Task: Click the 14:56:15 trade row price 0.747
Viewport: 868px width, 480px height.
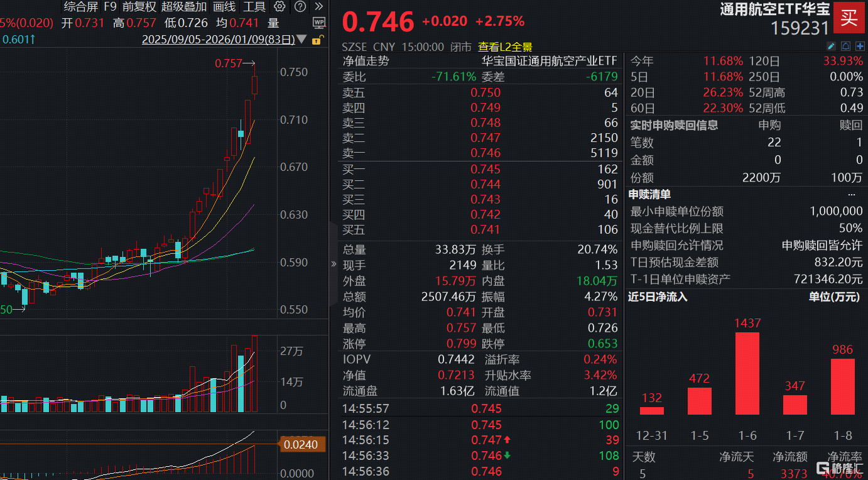Action: pos(486,440)
